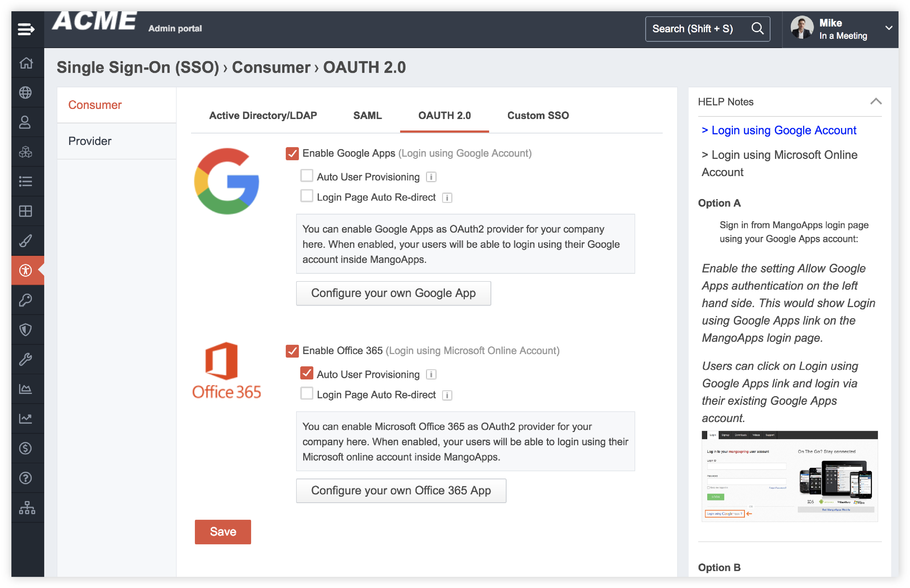The width and height of the screenshot is (910, 588).
Task: Open the MangoApps login page help thumbnail
Action: [x=789, y=476]
